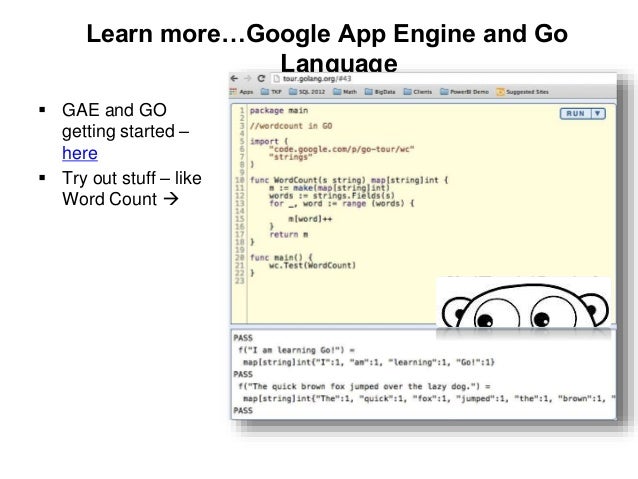
Task: Click the 'Try out stuff – like Word Count' bullet
Action: tap(132, 188)
